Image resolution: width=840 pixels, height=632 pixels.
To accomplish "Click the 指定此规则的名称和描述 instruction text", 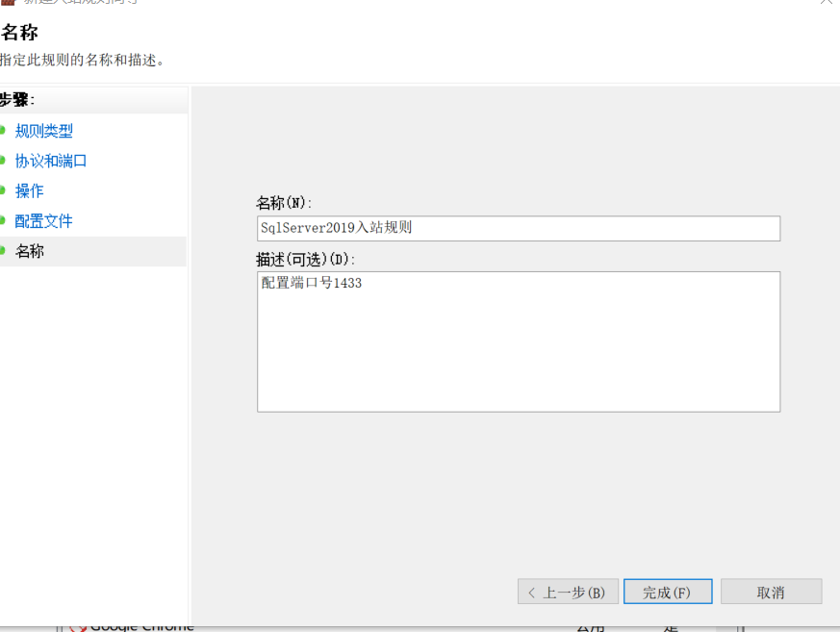I will pyautogui.click(x=82, y=60).
